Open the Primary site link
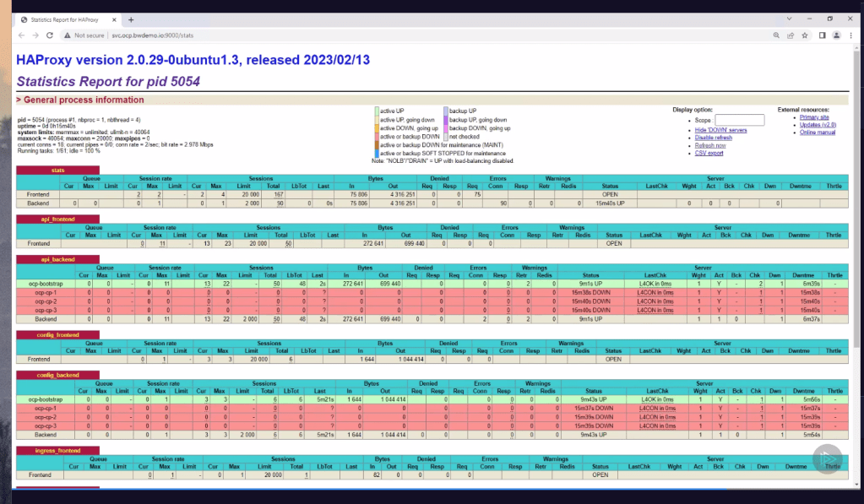The image size is (864, 504). [x=814, y=117]
